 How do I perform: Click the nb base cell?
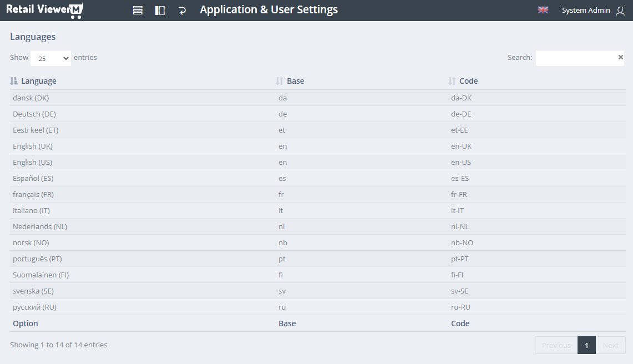[283, 243]
